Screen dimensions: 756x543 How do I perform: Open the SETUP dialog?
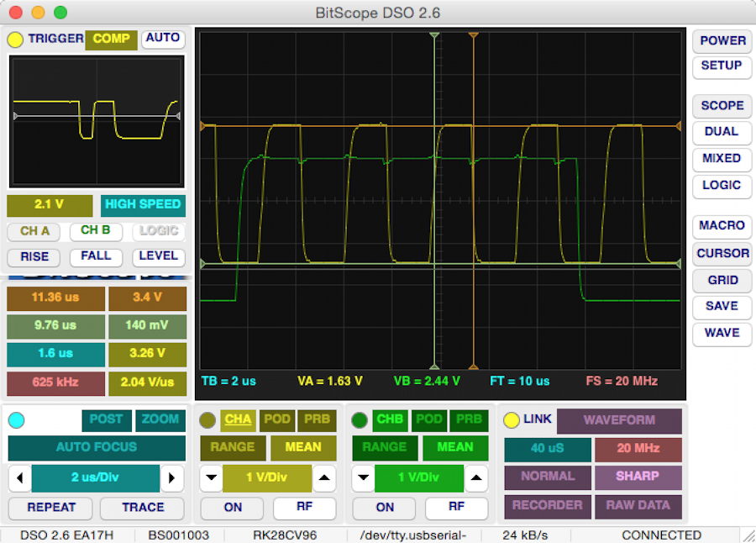[x=722, y=66]
